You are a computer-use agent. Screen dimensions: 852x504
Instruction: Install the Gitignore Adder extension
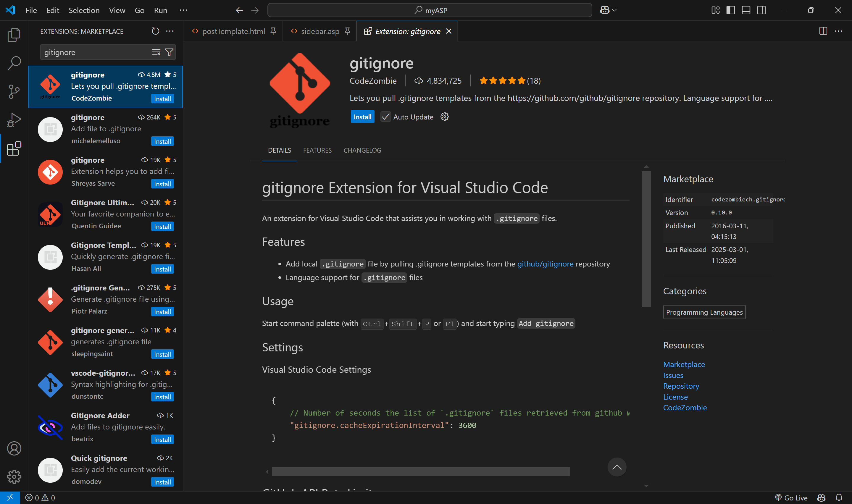click(162, 440)
